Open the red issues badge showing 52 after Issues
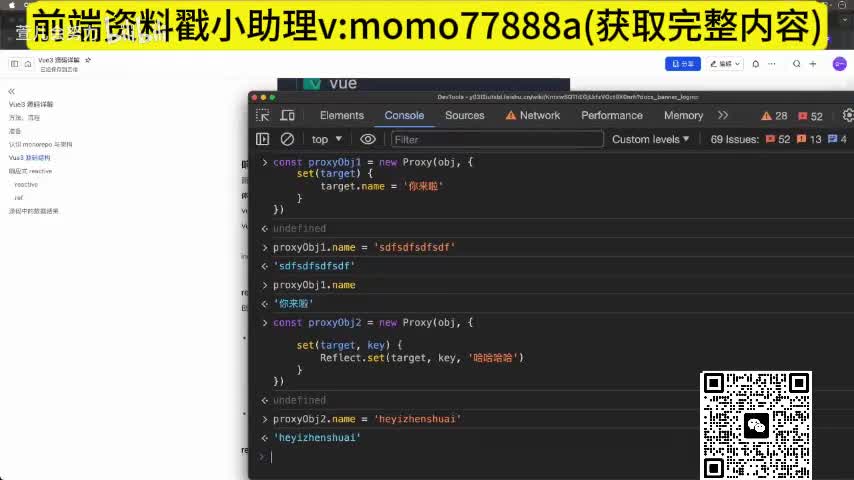Screen dimensions: 854x480 click(x=777, y=139)
